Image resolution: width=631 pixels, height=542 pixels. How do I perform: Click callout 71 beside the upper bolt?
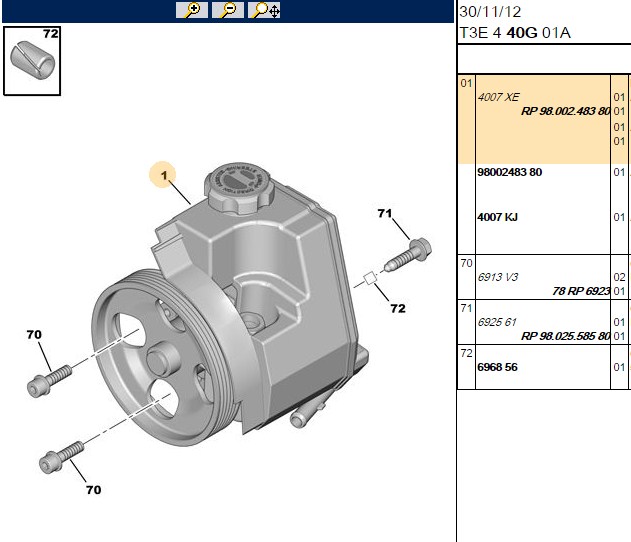(385, 213)
